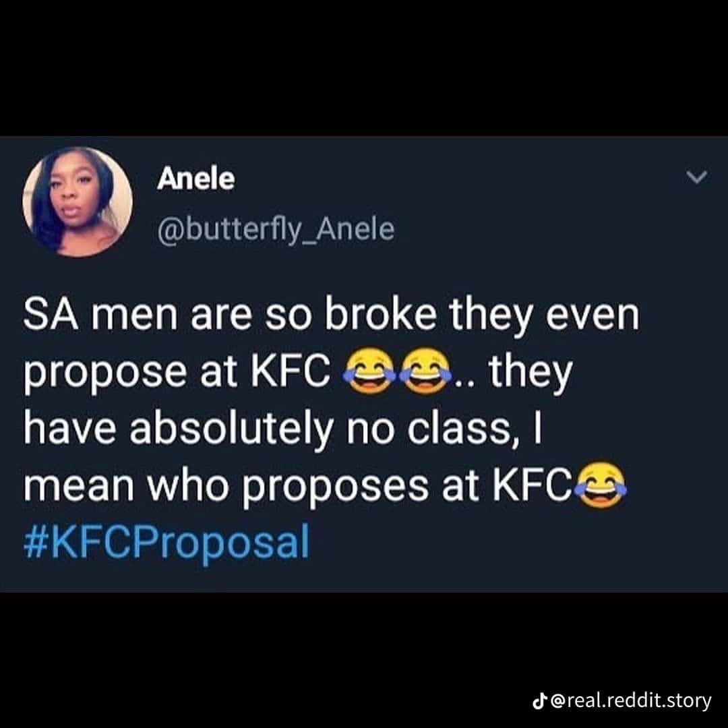Click the word 'who' in the tweet
This screenshot has width=728, height=728.
coord(189,485)
